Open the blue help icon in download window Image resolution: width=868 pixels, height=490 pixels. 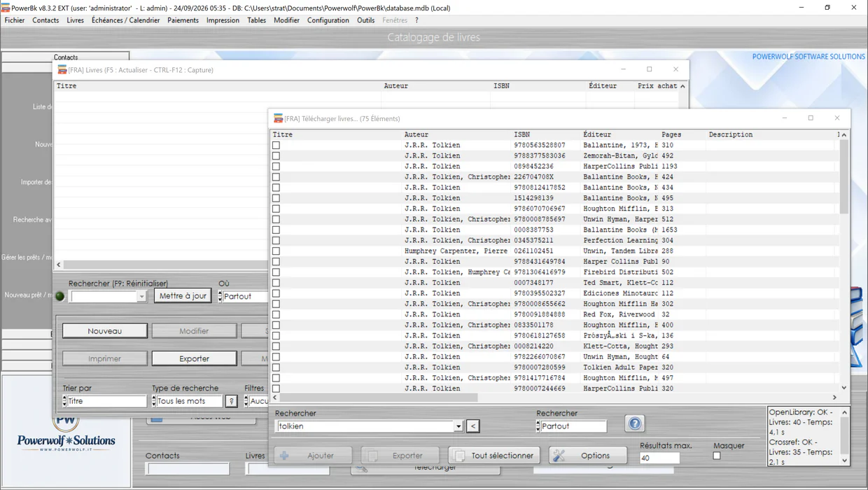[x=634, y=423]
